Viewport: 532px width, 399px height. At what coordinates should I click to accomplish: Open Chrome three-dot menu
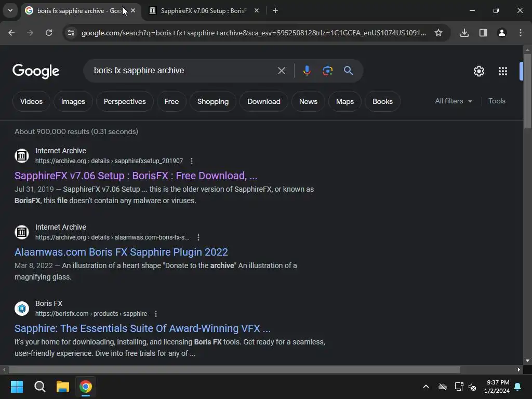point(520,33)
